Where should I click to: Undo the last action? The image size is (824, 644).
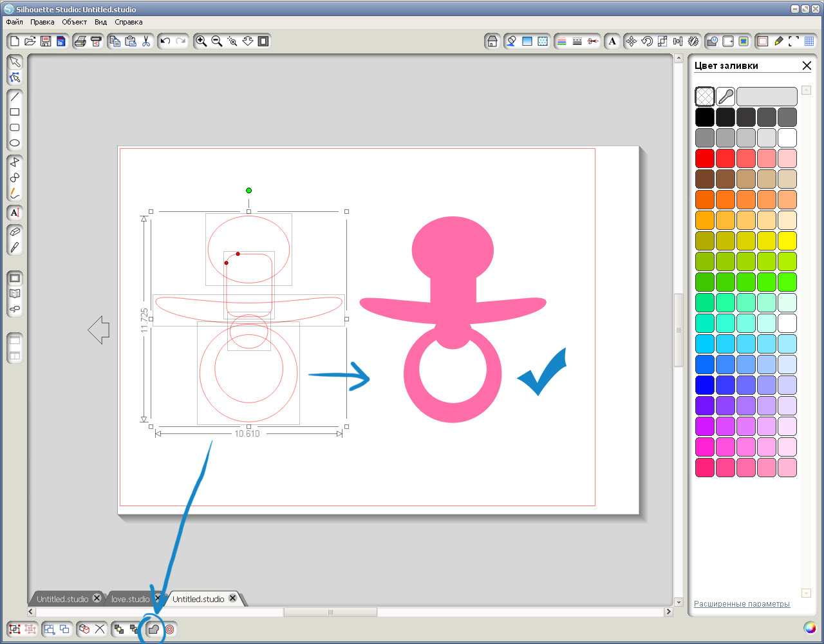click(x=165, y=41)
